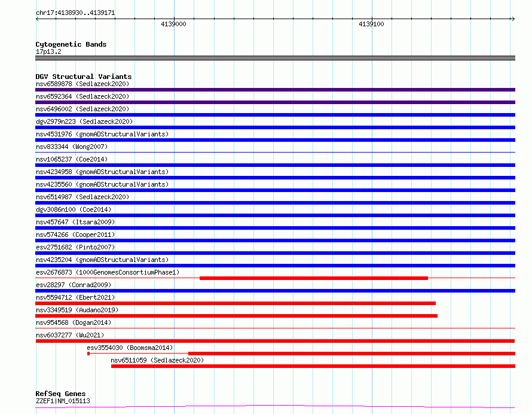This screenshot has height=414, width=532.
Task: Open variant nsv4234958 (gnomADStructuralVariants) label
Action: [x=102, y=172]
